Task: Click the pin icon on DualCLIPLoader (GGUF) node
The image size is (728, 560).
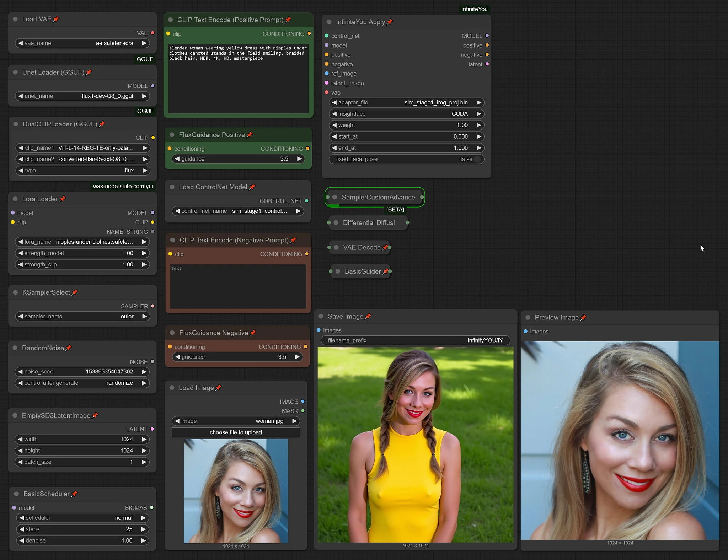Action: pos(102,124)
